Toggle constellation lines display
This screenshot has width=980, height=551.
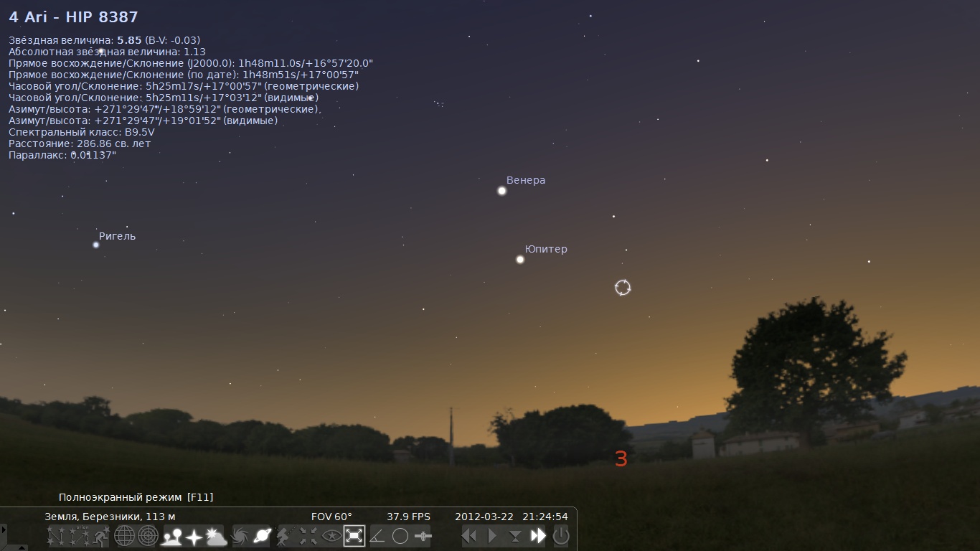coord(55,536)
